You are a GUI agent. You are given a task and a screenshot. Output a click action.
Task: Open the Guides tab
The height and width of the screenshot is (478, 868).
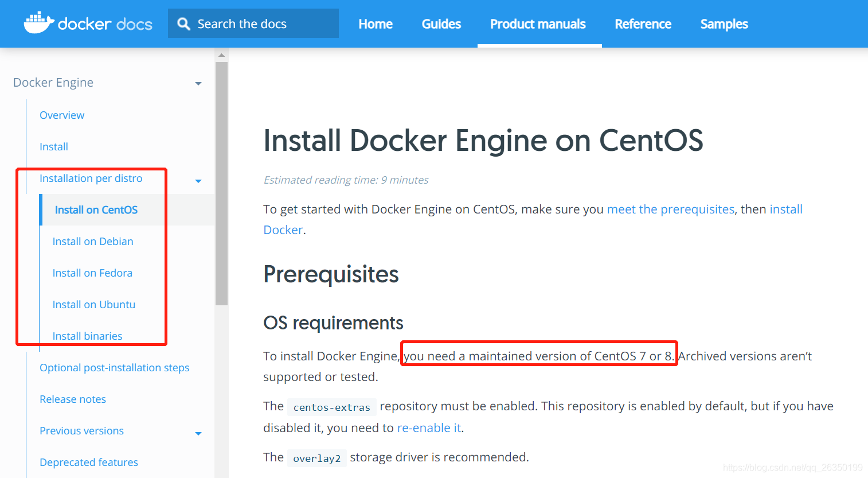441,24
